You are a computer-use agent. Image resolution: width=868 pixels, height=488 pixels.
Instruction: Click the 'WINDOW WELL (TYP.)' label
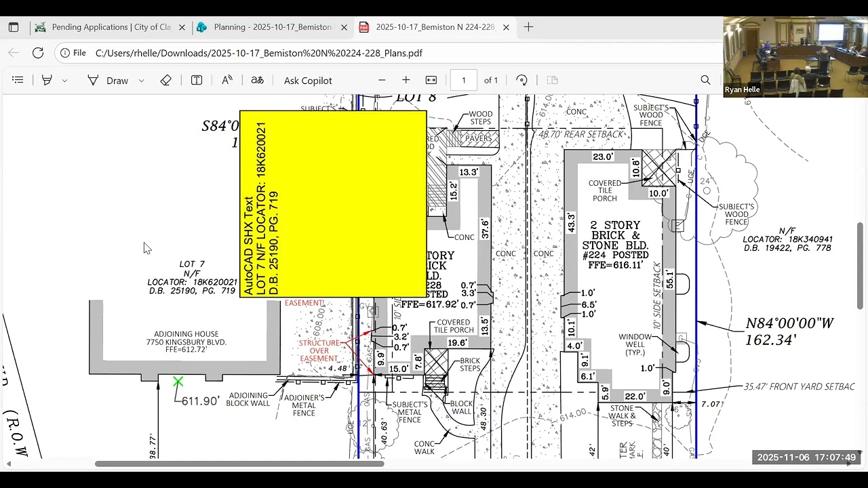pos(635,344)
